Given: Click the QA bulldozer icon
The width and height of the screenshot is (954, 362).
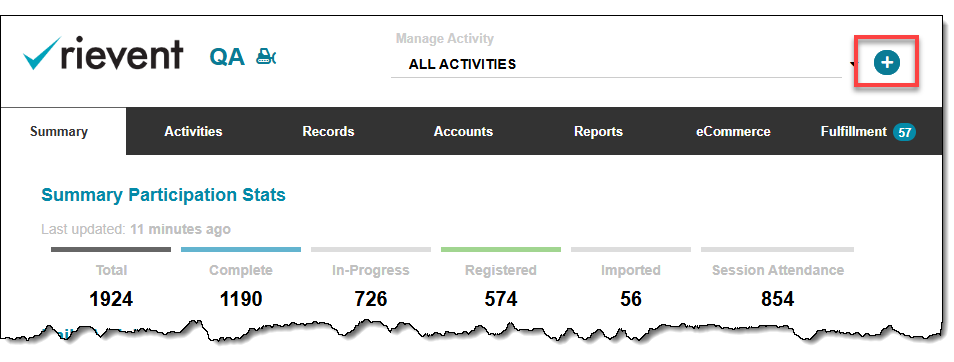Looking at the screenshot, I should (x=266, y=57).
